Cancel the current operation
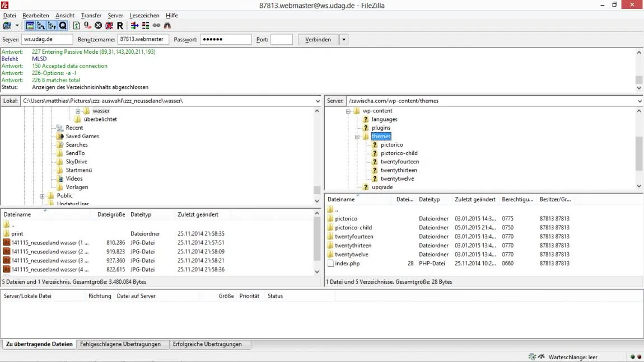Image resolution: width=644 pixels, height=362 pixels. 98,25
